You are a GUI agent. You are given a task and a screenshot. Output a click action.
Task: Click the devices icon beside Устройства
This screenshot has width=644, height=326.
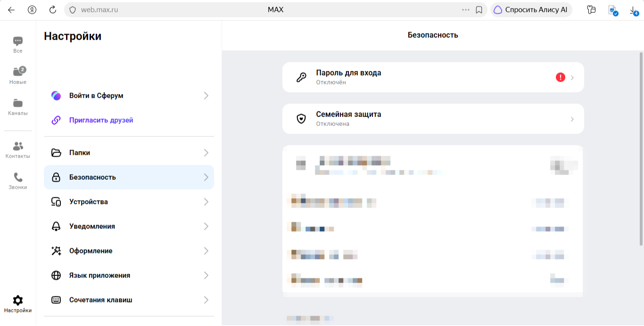coord(56,202)
